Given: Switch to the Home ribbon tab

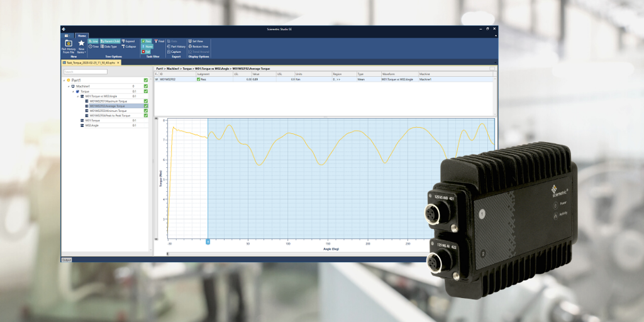Looking at the screenshot, I should coord(81,35).
